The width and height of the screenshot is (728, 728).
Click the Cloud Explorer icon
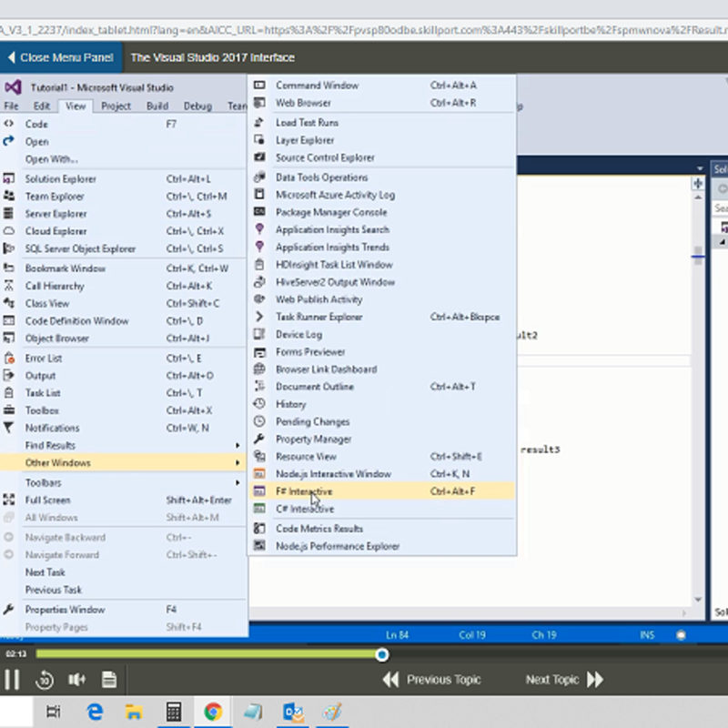coord(9,231)
